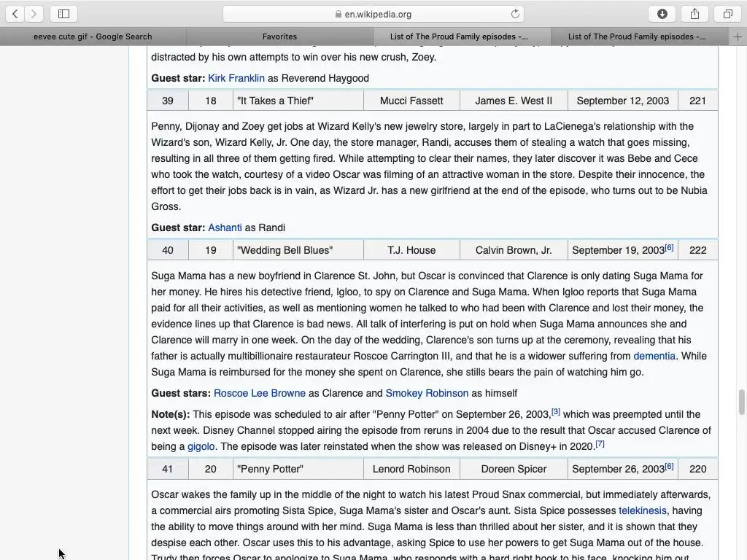Screen dimensions: 747x560
Task: Go back with Safari's back arrow
Action: [15, 14]
